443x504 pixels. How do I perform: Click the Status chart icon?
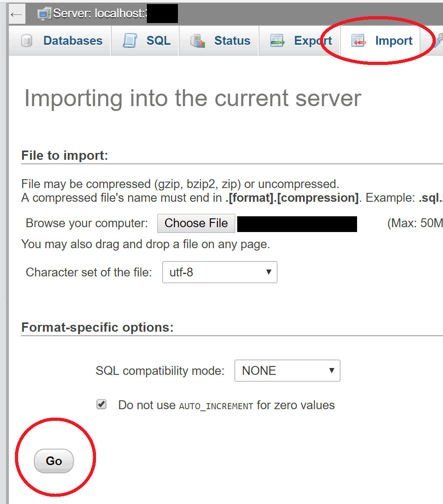point(198,41)
